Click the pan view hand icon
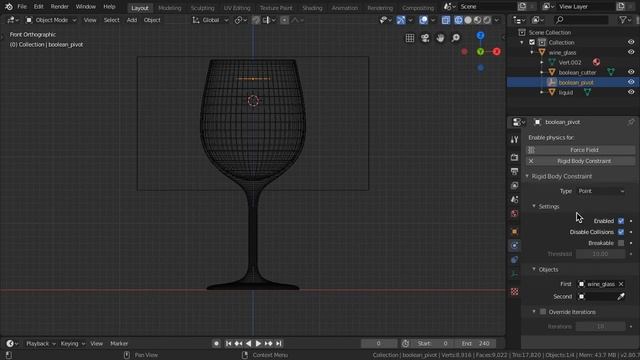The width and height of the screenshot is (640, 360). 440,38
